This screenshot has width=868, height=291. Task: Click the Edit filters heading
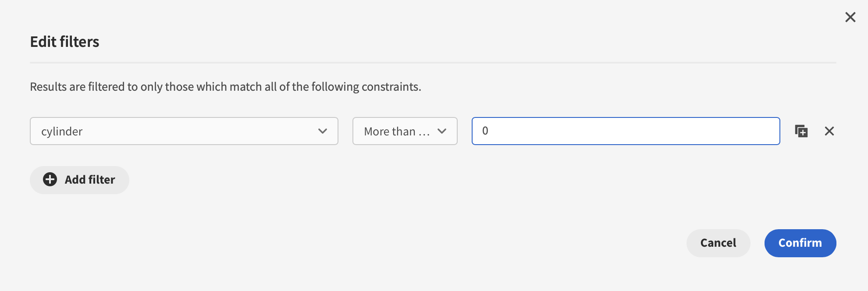pos(64,42)
